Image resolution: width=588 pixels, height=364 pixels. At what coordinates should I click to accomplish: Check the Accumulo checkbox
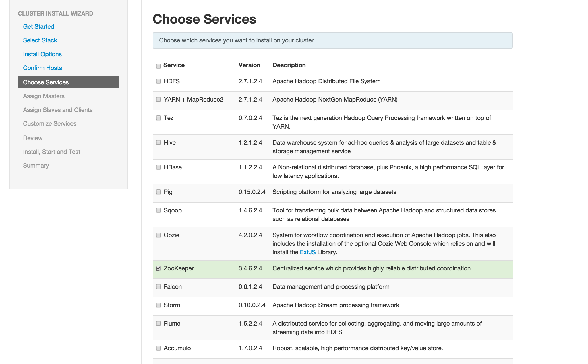(158, 348)
